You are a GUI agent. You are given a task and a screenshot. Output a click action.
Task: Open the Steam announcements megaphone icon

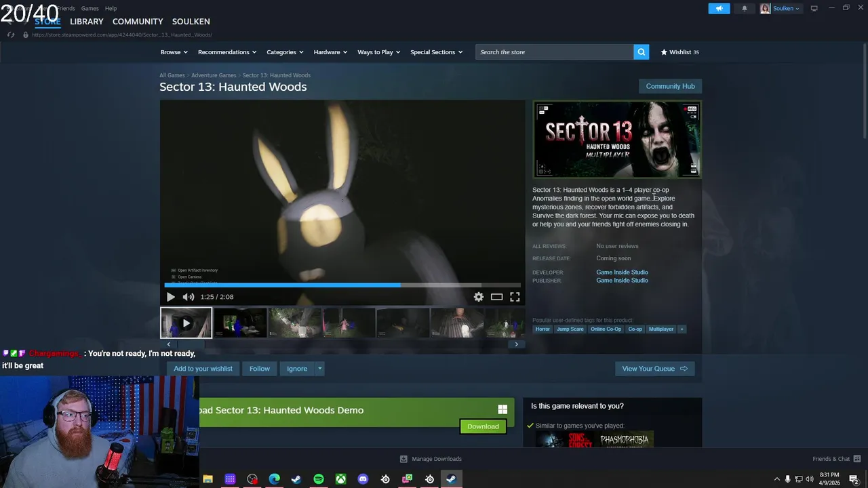tap(719, 8)
